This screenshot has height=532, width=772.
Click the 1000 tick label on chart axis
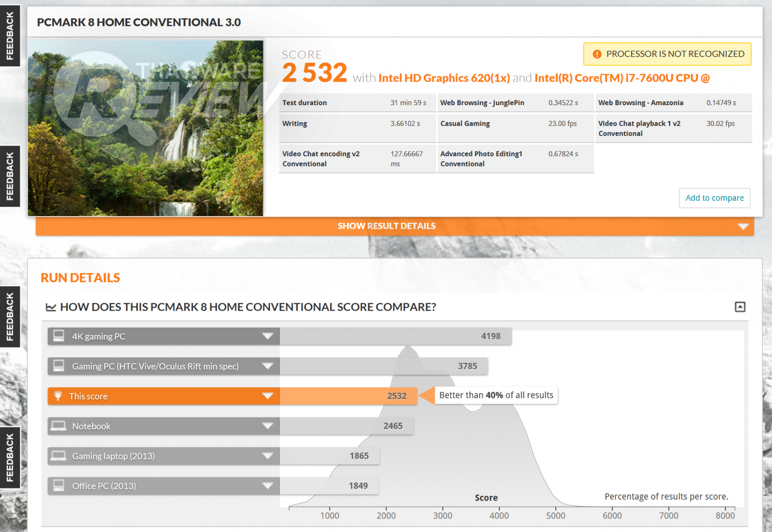pos(330,516)
